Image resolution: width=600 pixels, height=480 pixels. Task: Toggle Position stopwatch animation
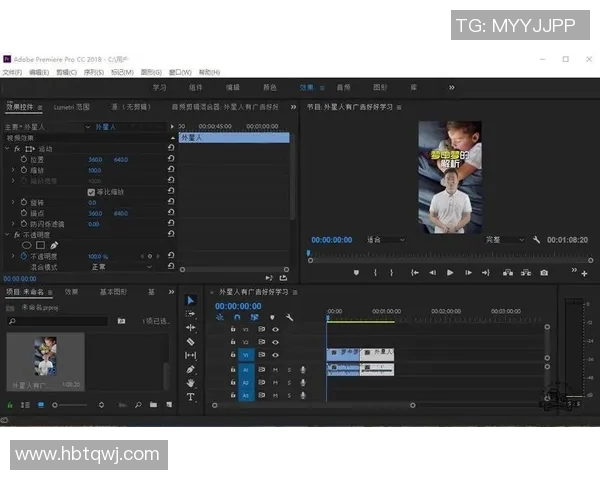24,159
